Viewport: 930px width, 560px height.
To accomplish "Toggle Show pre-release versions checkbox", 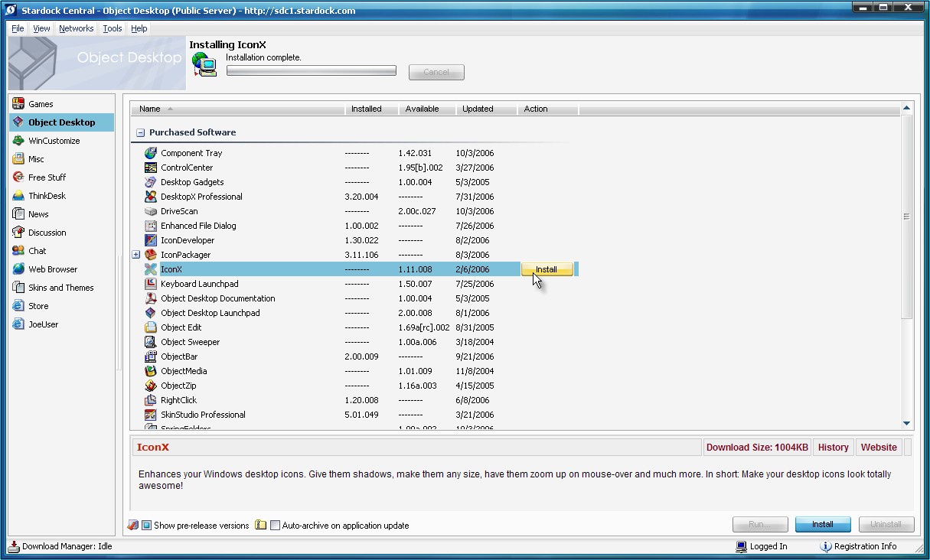I will pyautogui.click(x=146, y=526).
